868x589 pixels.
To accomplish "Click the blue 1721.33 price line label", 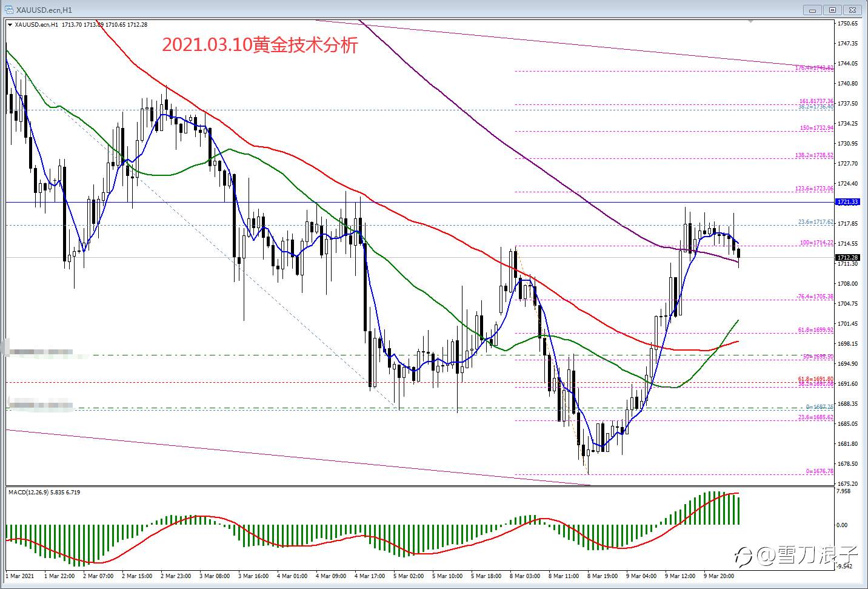I will tap(847, 202).
